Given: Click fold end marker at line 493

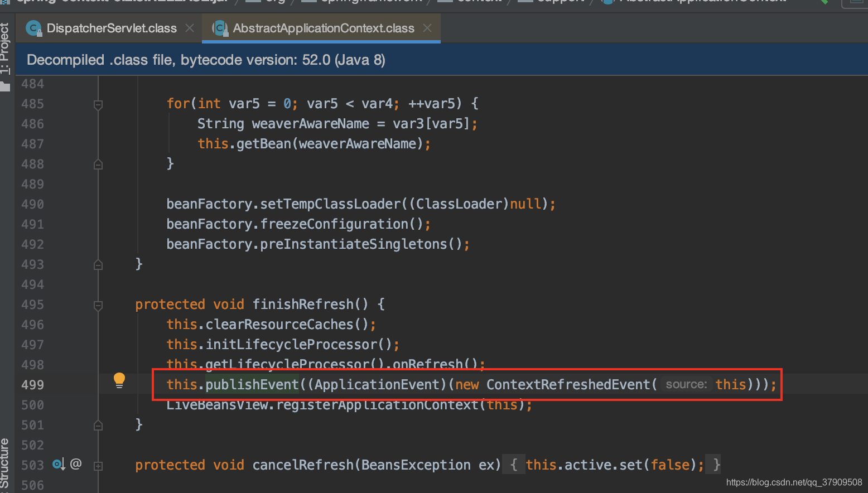Looking at the screenshot, I should pos(98,264).
